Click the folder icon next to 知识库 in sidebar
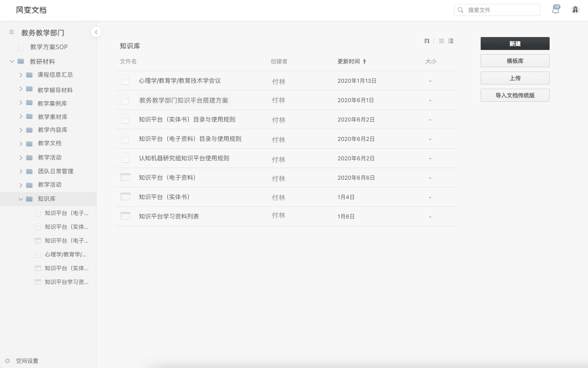Viewport: 588px width, 368px height. pyautogui.click(x=29, y=199)
